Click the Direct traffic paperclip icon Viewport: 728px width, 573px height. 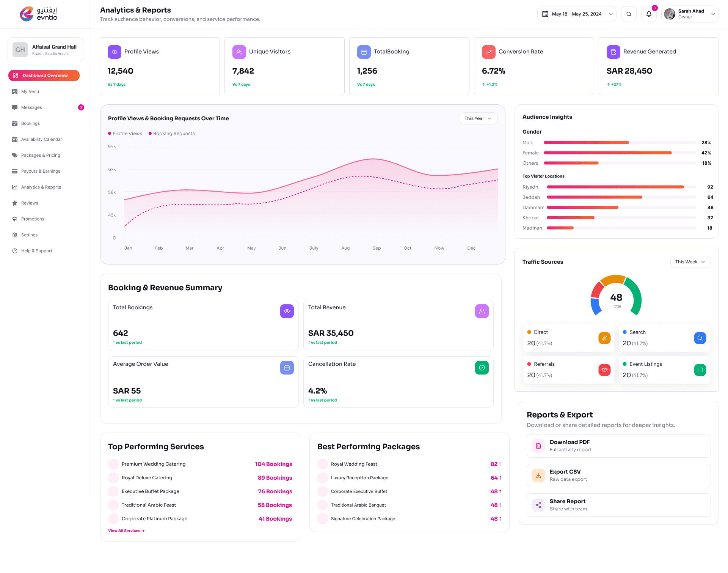pyautogui.click(x=604, y=338)
